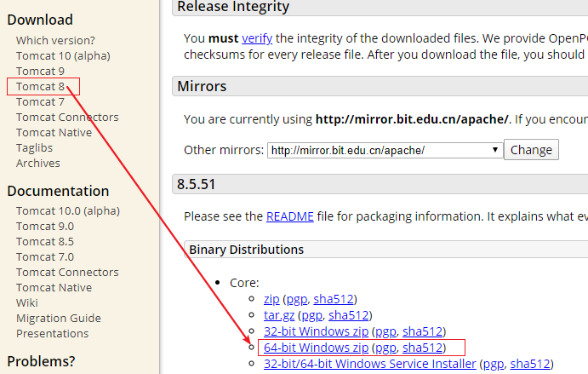Open Tomcat 7.0 documentation

(45, 257)
